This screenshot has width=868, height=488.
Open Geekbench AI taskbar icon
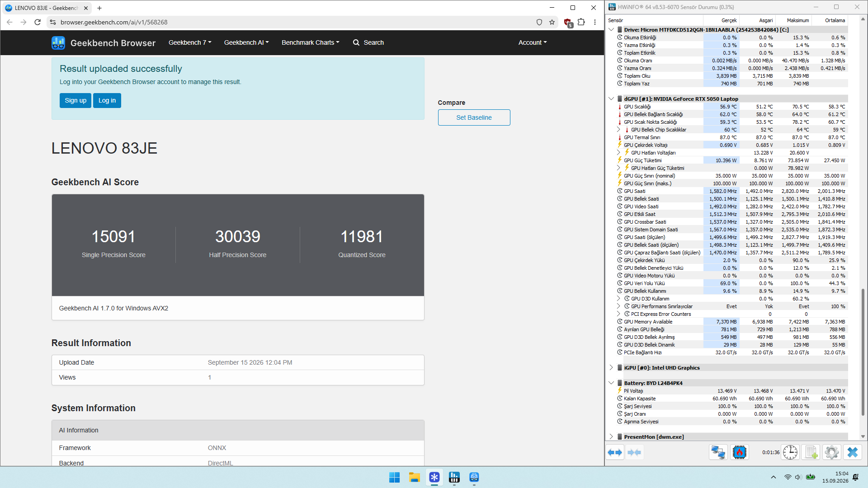click(x=474, y=477)
